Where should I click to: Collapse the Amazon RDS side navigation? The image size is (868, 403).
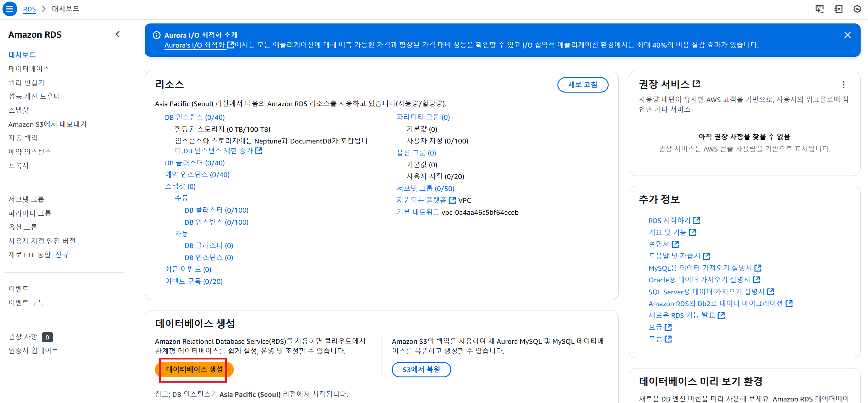[x=118, y=34]
